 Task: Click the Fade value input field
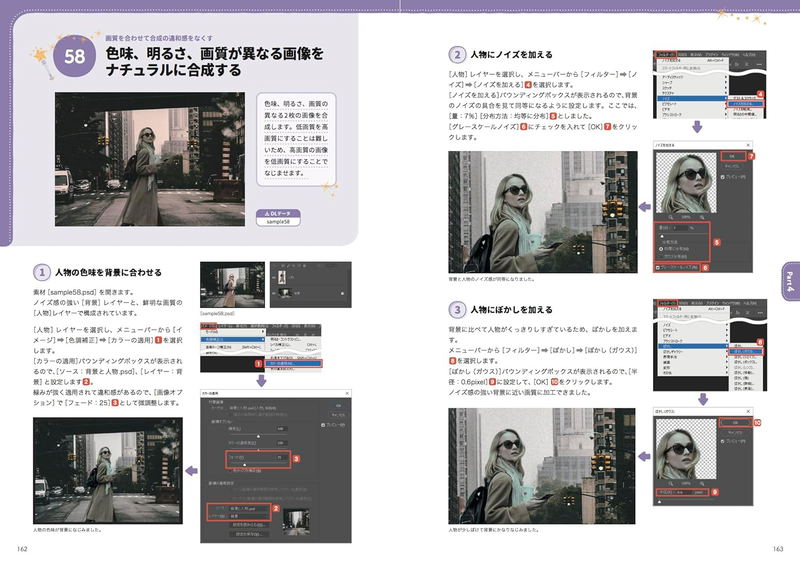280,458
